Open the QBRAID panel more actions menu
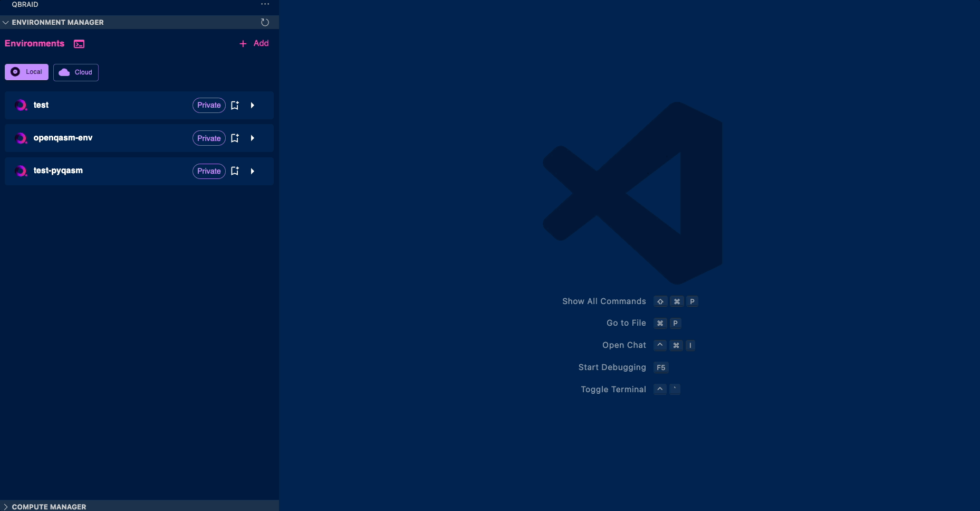The image size is (980, 511). coord(265,4)
